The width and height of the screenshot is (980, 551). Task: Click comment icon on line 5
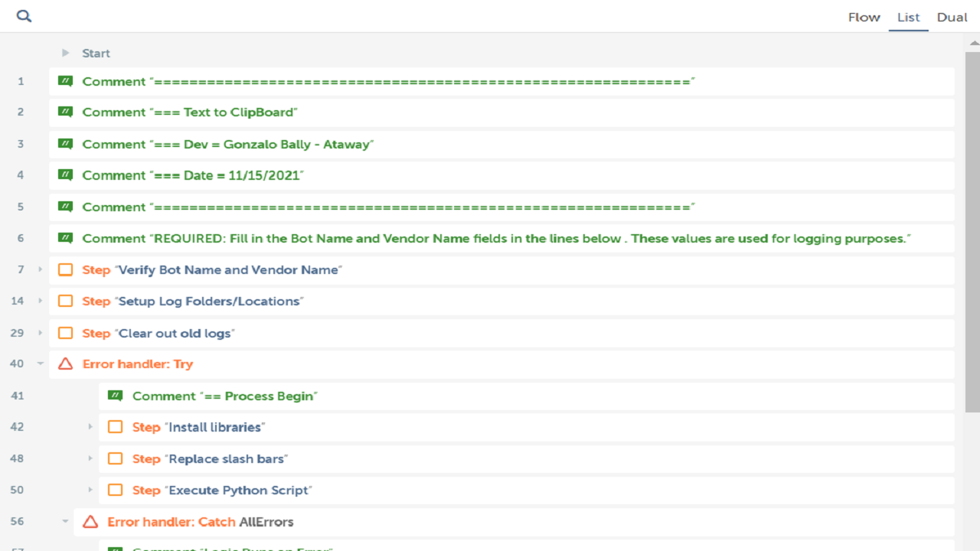click(x=66, y=207)
